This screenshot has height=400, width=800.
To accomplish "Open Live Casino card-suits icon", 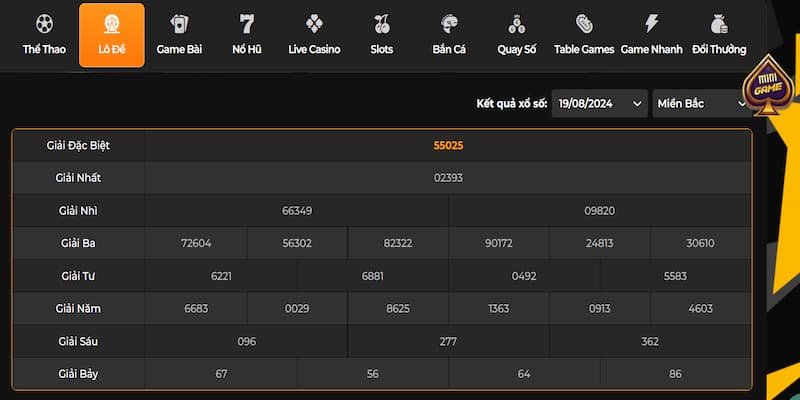I will [x=314, y=24].
